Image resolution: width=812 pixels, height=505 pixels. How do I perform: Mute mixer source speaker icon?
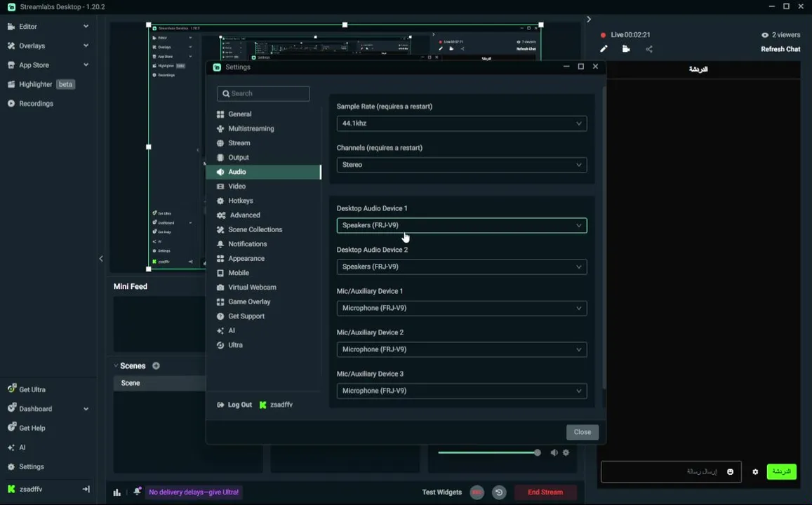point(554,452)
